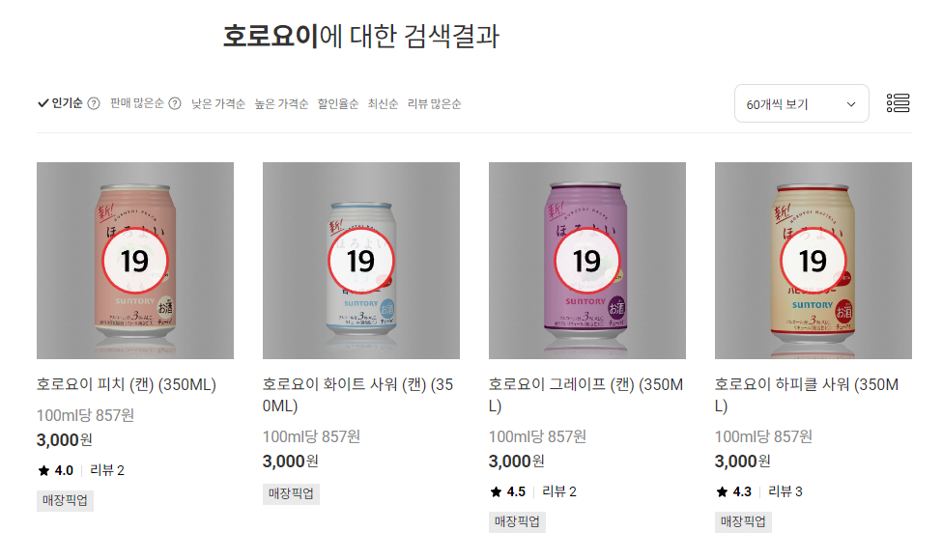
Task: Click the chevron on the items-per-page selector
Action: pos(852,102)
